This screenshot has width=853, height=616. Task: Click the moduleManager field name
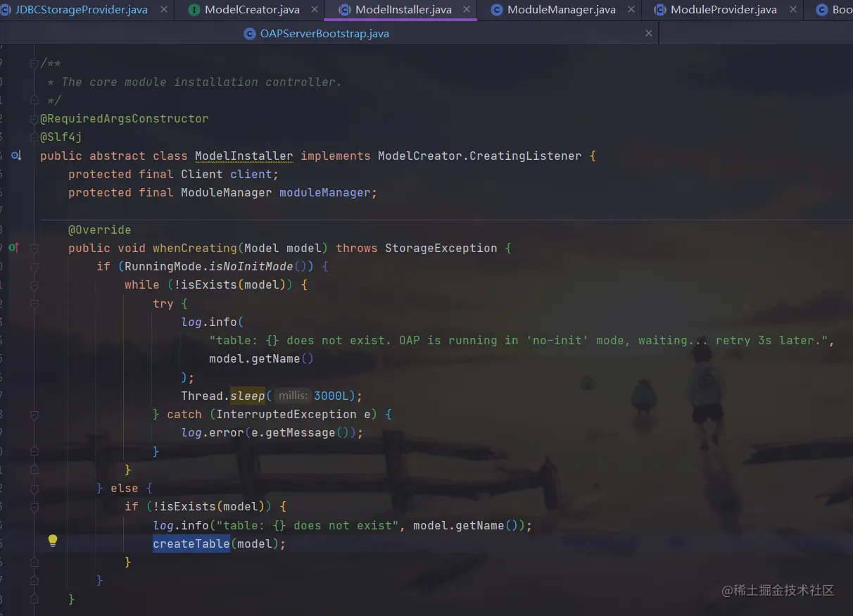(x=325, y=192)
